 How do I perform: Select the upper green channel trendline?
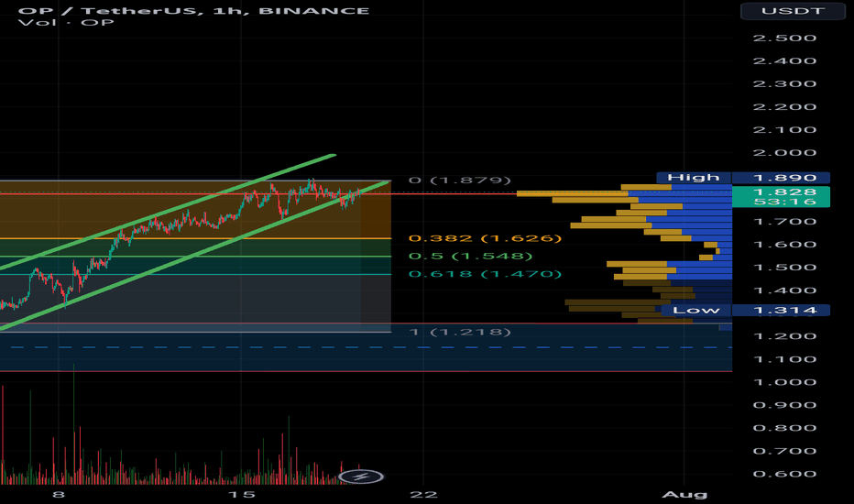168,212
